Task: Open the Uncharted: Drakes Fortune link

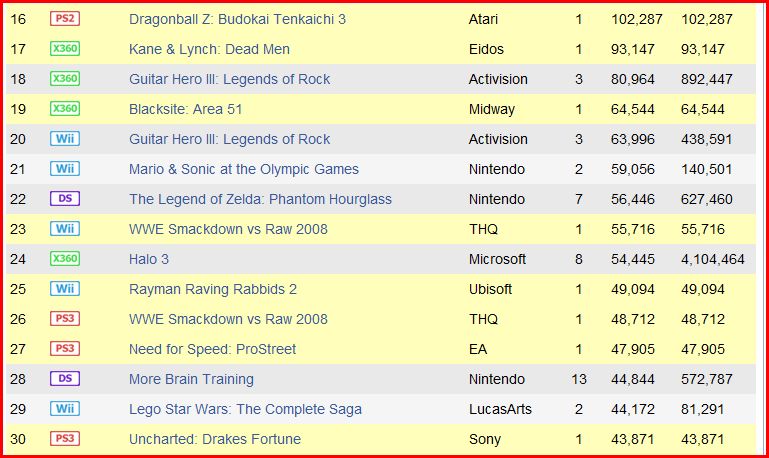Action: coord(215,439)
